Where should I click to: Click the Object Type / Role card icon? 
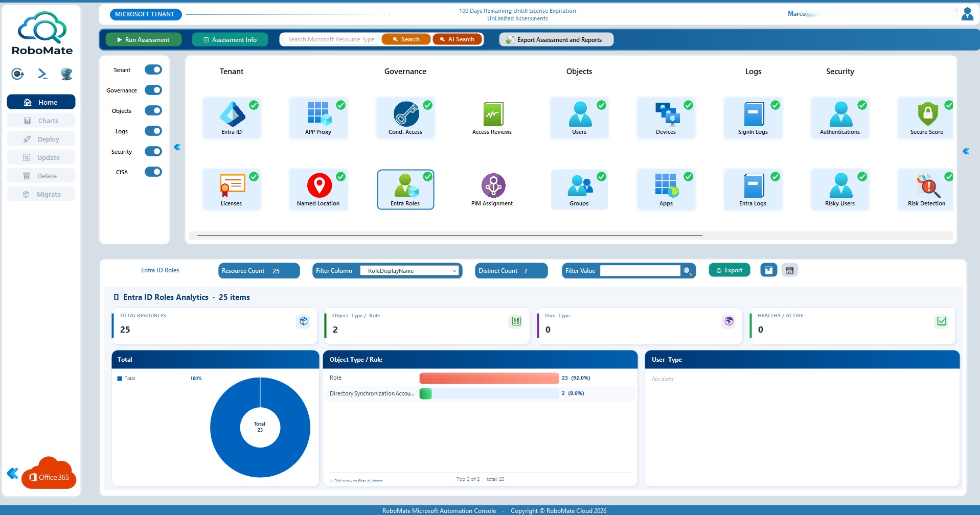click(x=516, y=321)
